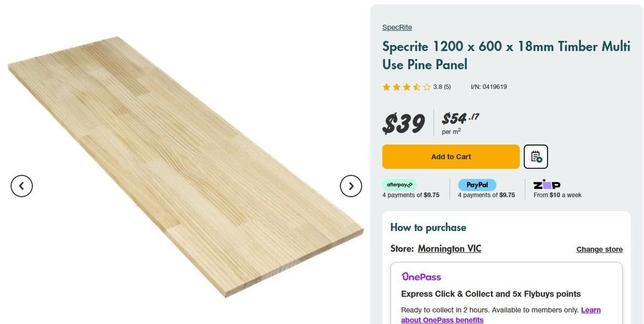Click the product title heading

pyautogui.click(x=506, y=55)
